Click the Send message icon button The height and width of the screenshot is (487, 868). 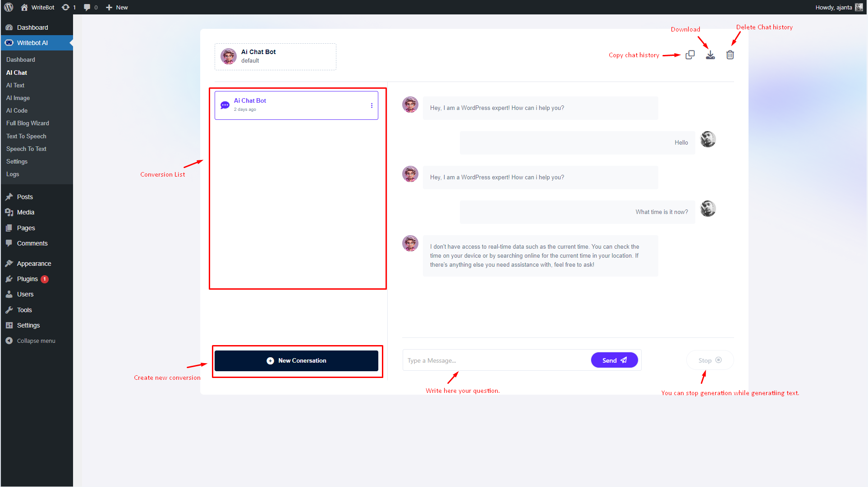click(614, 360)
